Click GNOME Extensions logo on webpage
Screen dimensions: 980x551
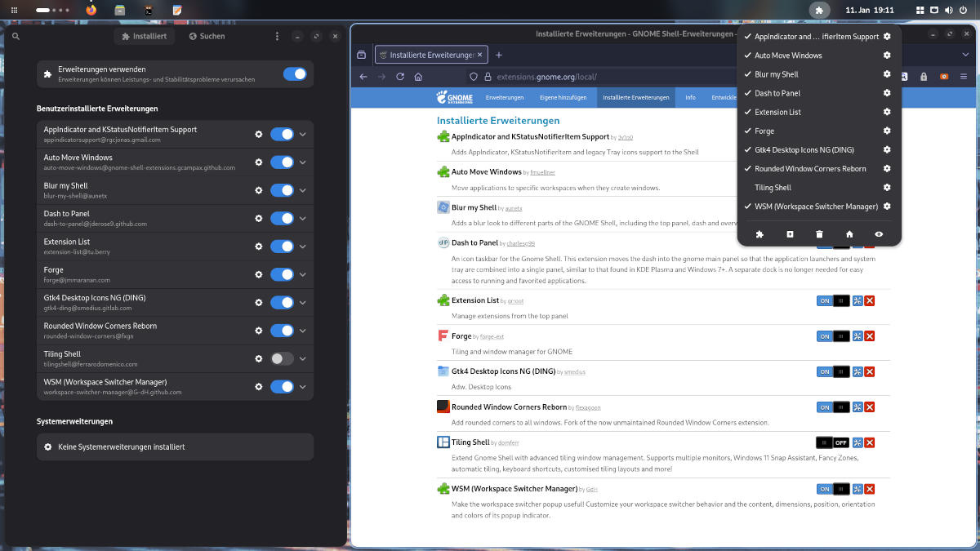click(x=454, y=97)
